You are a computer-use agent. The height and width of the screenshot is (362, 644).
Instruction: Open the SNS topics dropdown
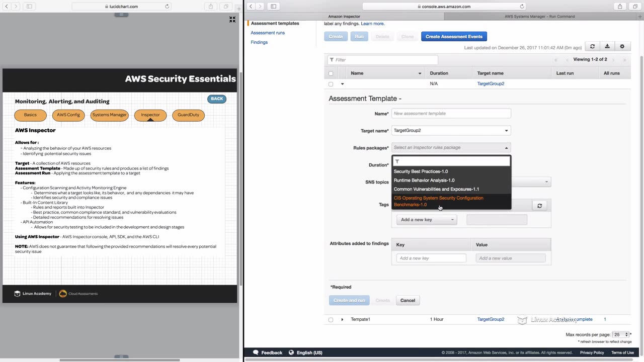pos(530,182)
